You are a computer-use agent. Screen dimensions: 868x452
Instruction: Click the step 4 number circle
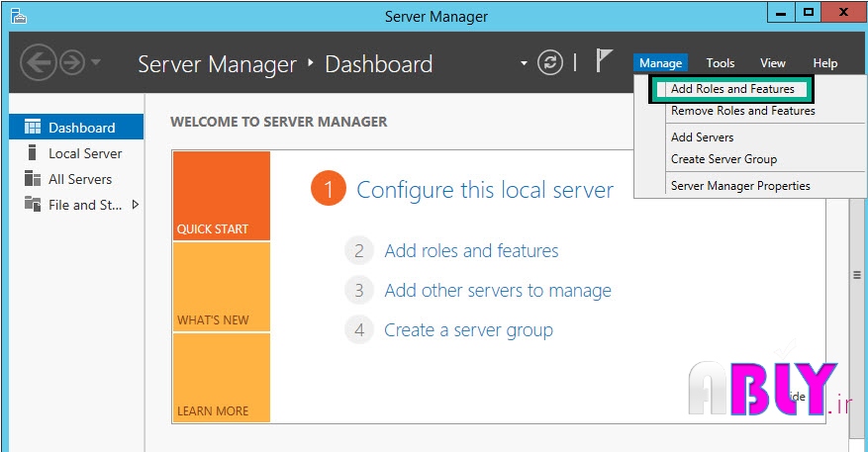pyautogui.click(x=359, y=329)
